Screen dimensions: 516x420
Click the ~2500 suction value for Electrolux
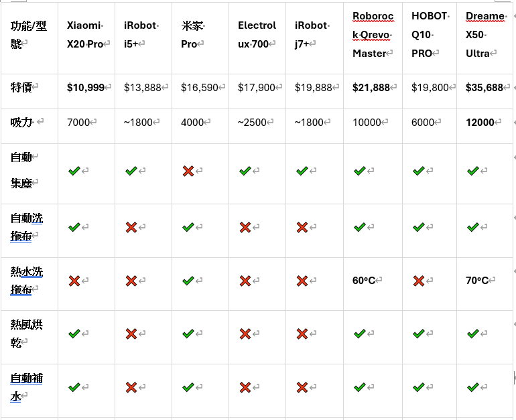[x=252, y=123]
